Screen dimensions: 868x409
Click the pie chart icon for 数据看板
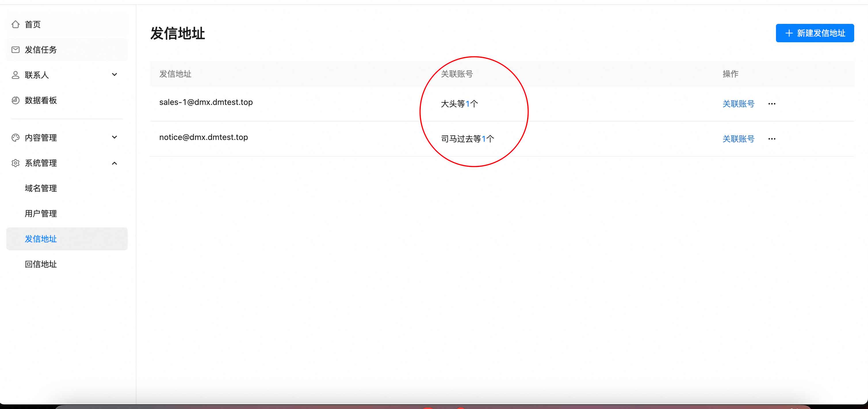coord(16,100)
